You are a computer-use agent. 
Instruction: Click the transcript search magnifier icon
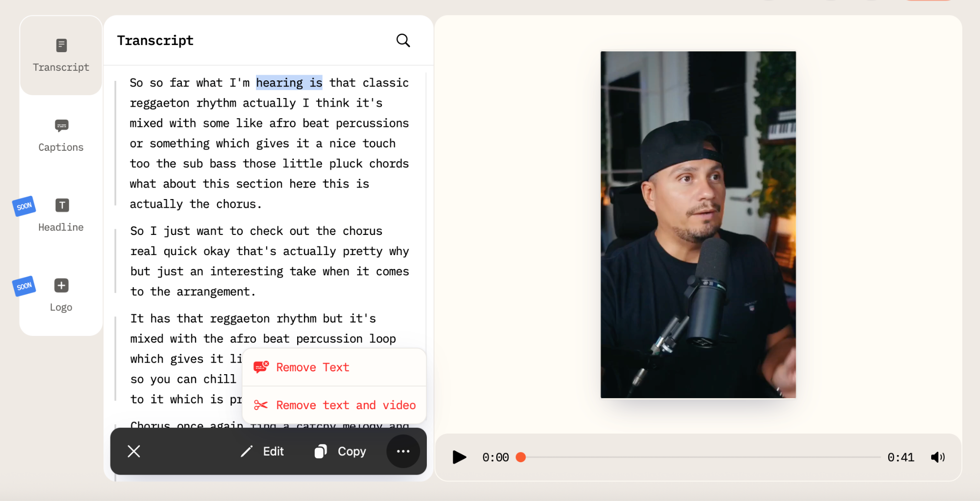[403, 41]
